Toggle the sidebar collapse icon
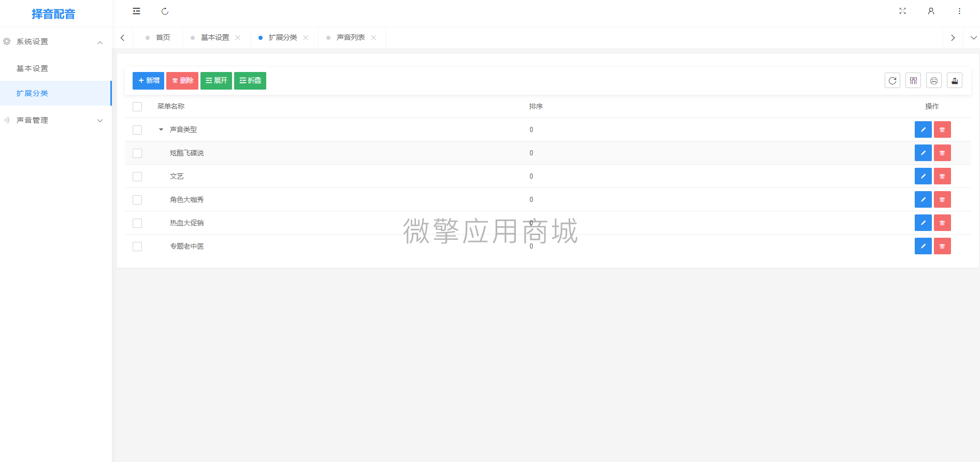This screenshot has height=462, width=980. (136, 11)
